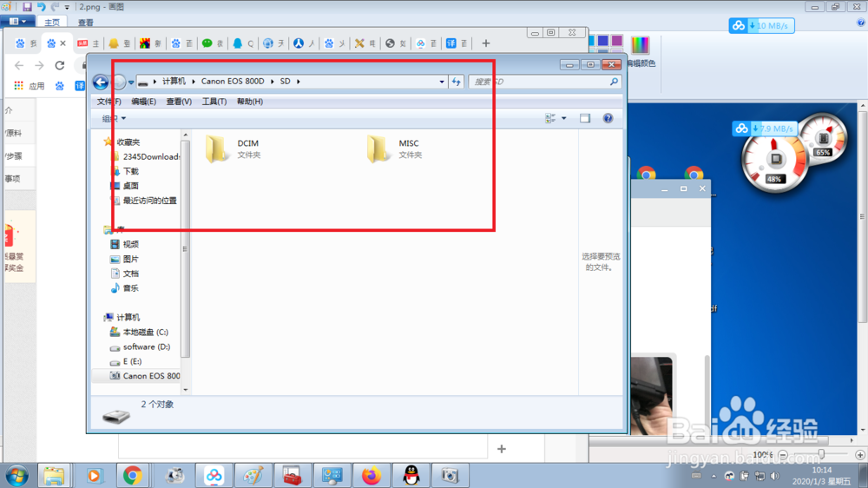Click the browser reload button
868x488 pixels.
point(60,65)
